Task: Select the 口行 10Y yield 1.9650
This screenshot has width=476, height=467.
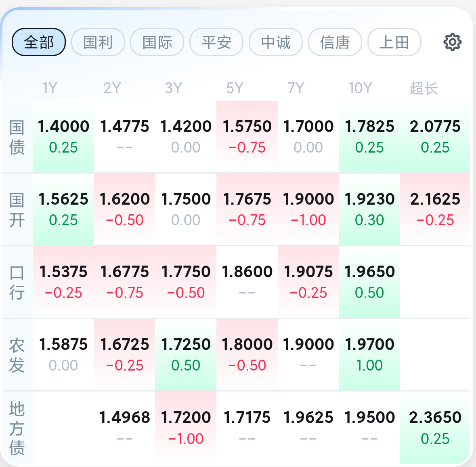Action: point(369,282)
